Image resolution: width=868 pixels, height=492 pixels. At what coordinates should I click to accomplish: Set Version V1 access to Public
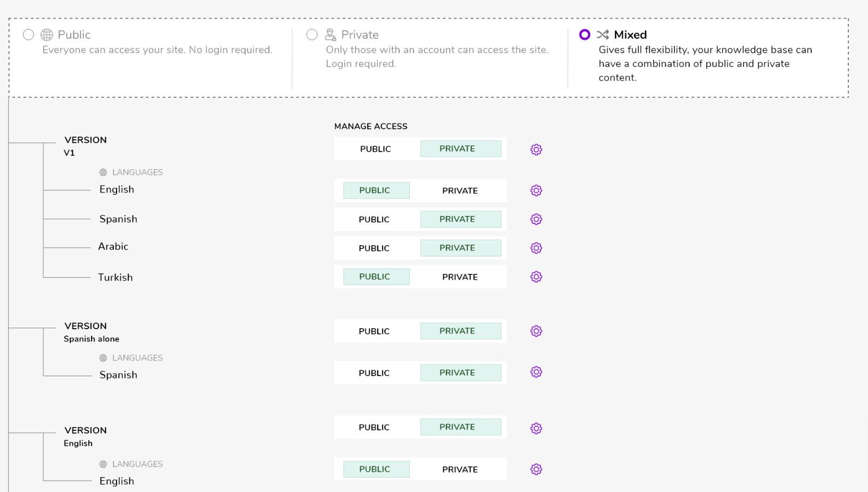pyautogui.click(x=375, y=149)
